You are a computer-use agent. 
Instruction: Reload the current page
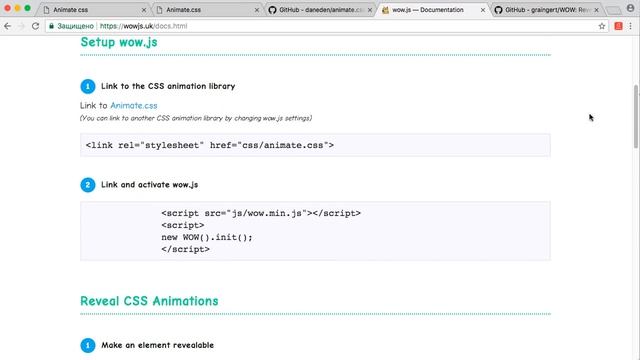(36, 26)
